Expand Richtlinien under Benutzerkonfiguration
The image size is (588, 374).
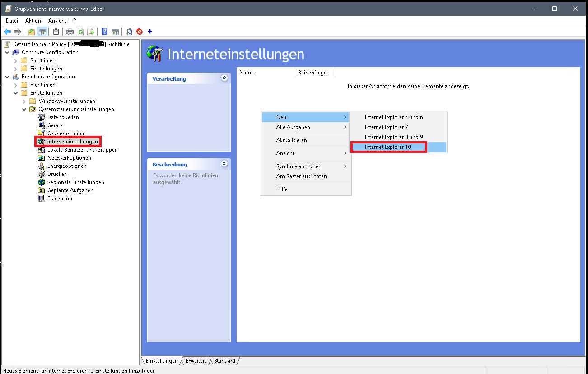(15, 85)
